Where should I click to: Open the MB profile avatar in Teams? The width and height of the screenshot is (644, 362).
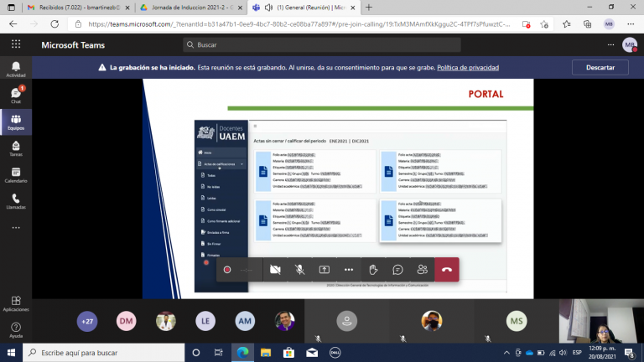[x=630, y=44]
